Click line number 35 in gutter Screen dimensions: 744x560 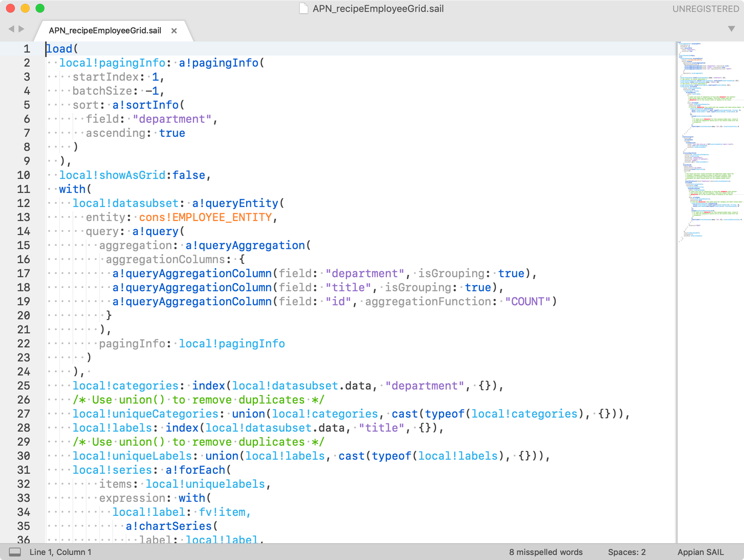24,526
